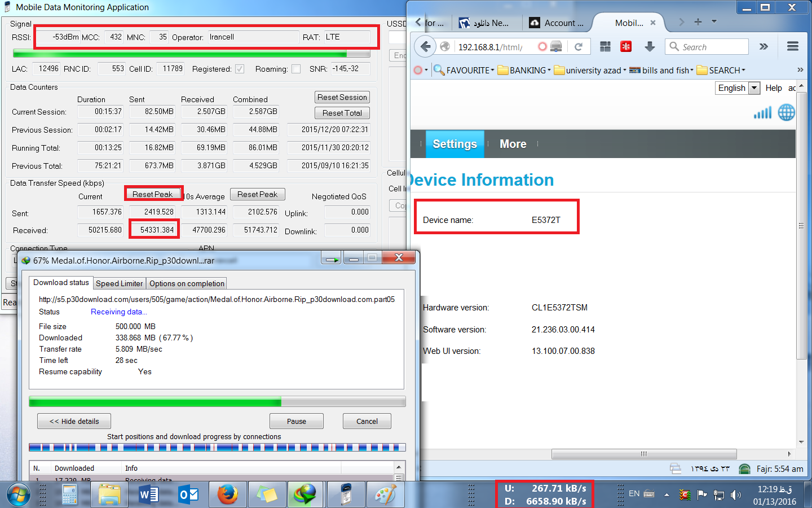Open volume control in system tray

click(x=736, y=495)
